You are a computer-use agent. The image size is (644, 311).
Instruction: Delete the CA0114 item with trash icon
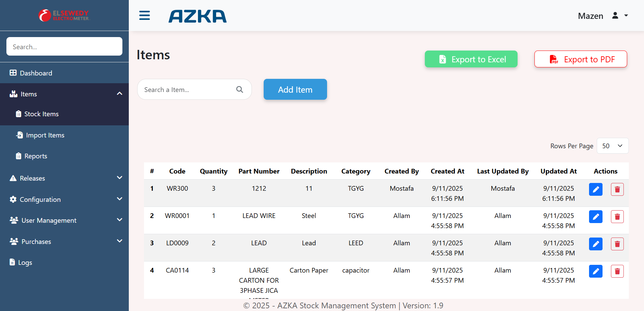click(x=617, y=271)
